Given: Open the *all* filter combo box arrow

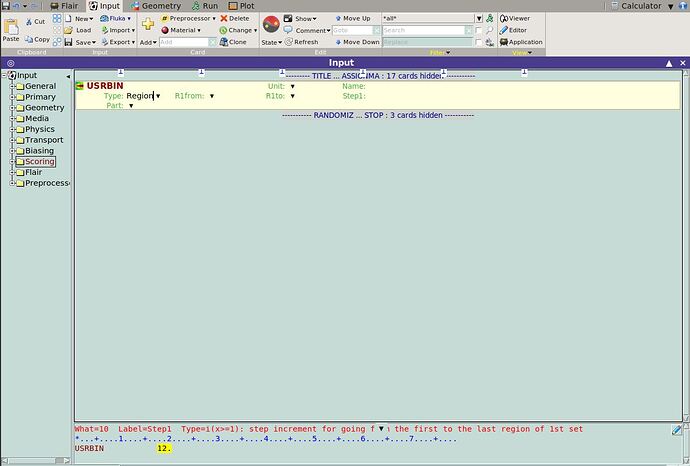Looking at the screenshot, I should coord(479,18).
